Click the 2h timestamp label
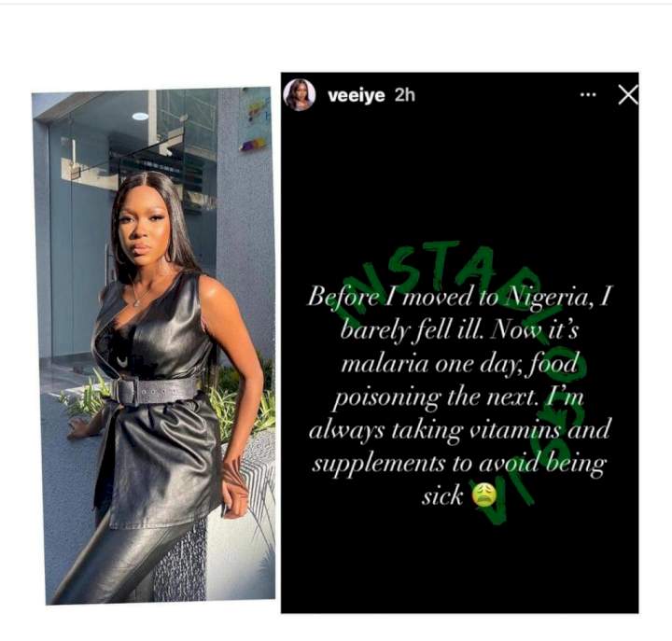 pyautogui.click(x=404, y=94)
